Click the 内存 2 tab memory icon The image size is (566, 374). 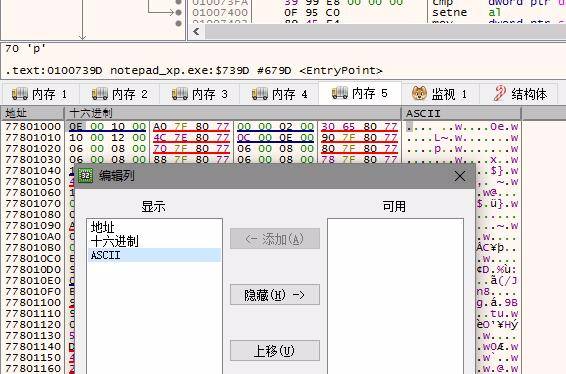click(x=100, y=94)
